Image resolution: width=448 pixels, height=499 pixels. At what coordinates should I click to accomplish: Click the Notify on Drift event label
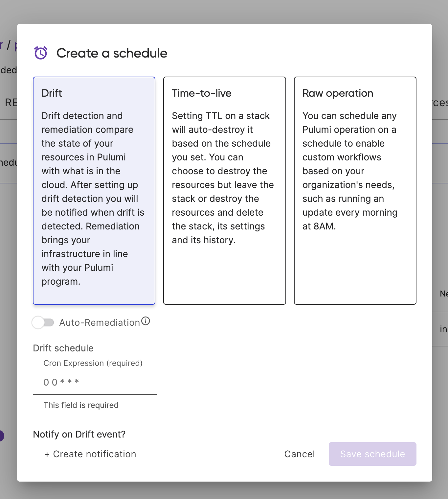[79, 434]
